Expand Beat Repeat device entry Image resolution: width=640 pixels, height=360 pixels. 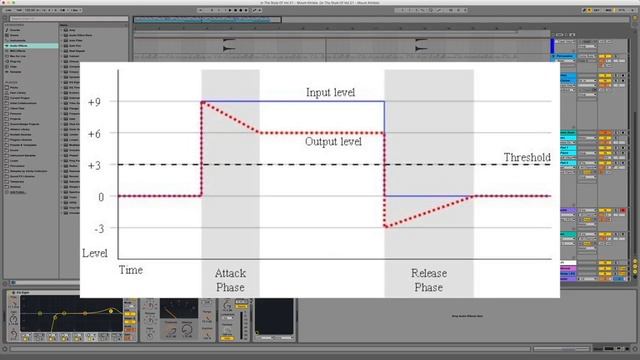click(62, 51)
